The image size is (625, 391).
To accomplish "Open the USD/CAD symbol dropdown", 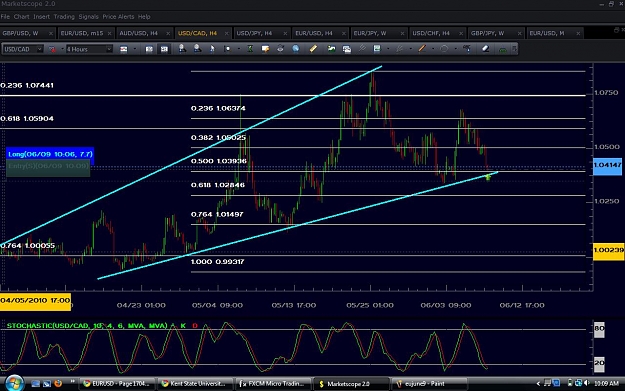I will (x=39, y=49).
